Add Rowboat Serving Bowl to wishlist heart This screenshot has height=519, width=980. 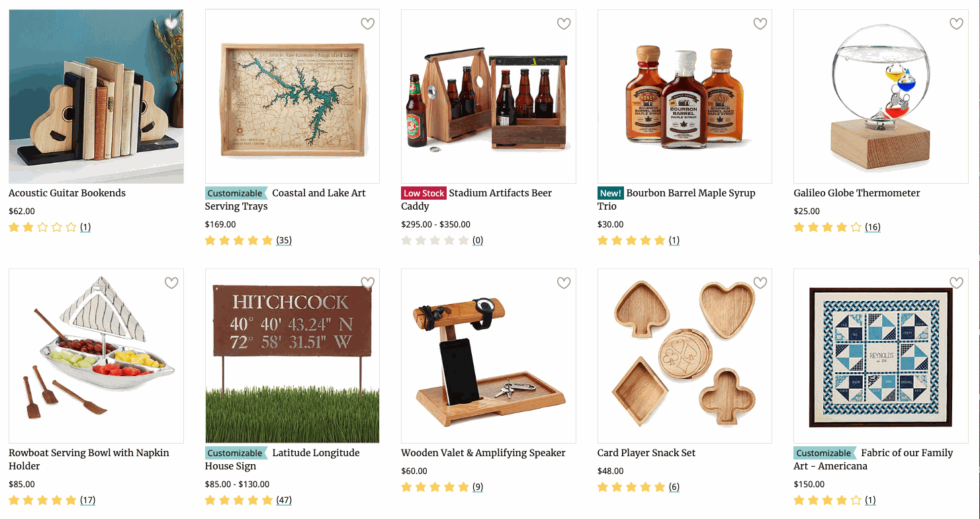[171, 283]
